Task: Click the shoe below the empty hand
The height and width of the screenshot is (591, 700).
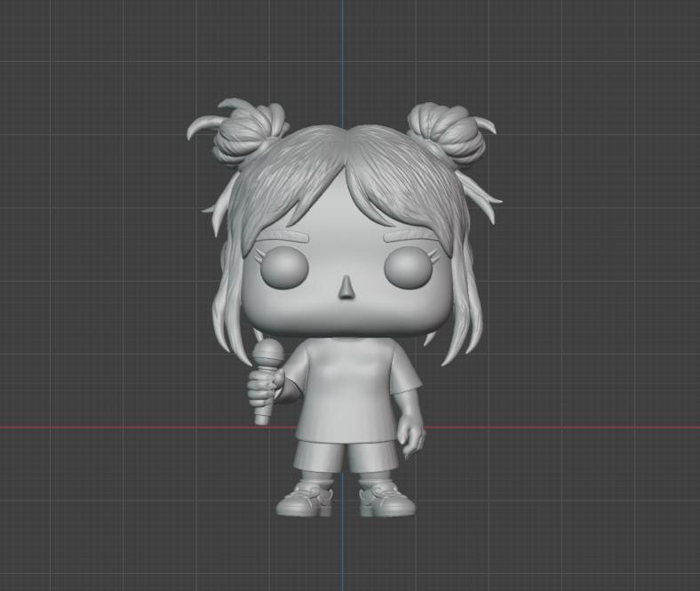Action: 386,500
